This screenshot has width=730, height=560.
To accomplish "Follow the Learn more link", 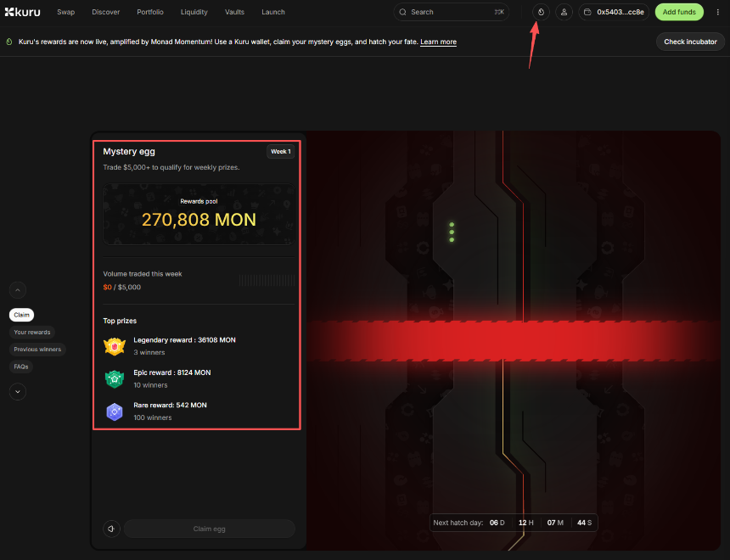I will (x=438, y=42).
